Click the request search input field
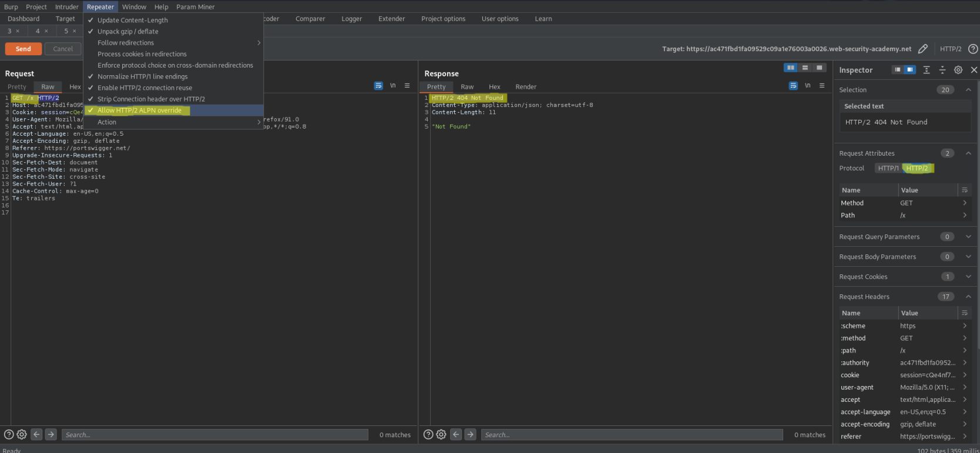The height and width of the screenshot is (453, 980). click(215, 435)
